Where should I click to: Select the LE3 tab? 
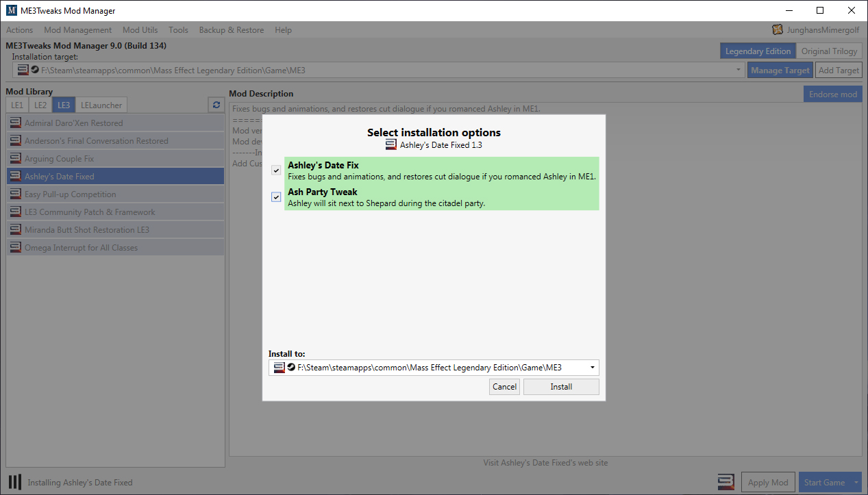point(64,105)
